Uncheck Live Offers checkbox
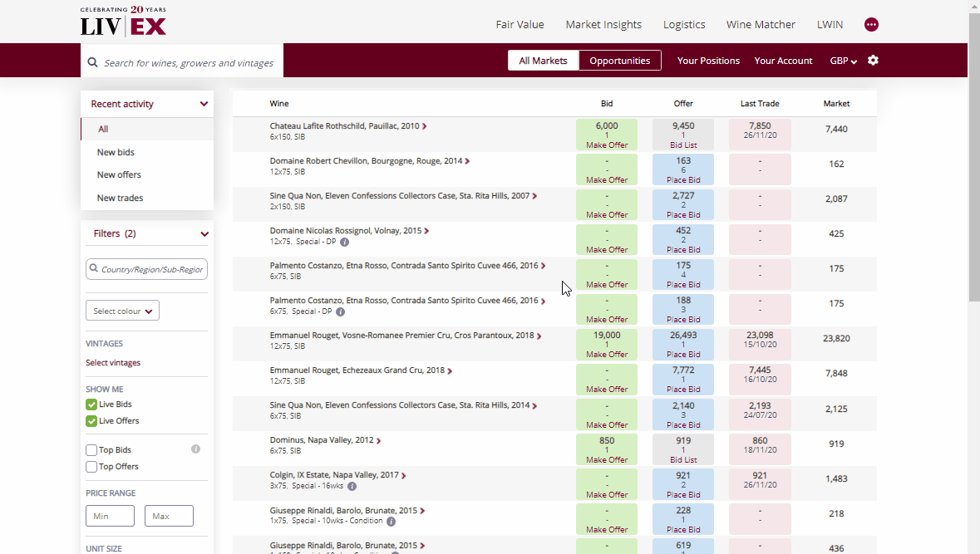The height and width of the screenshot is (554, 980). [91, 421]
